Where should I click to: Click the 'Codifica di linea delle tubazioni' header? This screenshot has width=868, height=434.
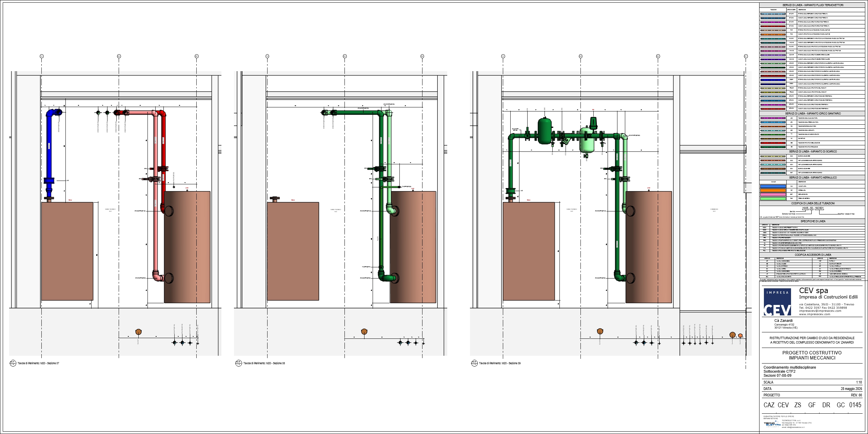click(812, 203)
